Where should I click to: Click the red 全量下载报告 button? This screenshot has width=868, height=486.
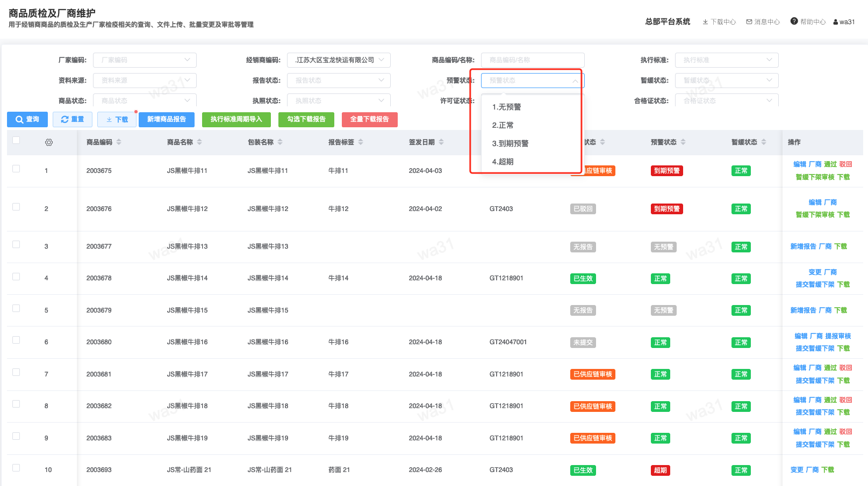[369, 119]
